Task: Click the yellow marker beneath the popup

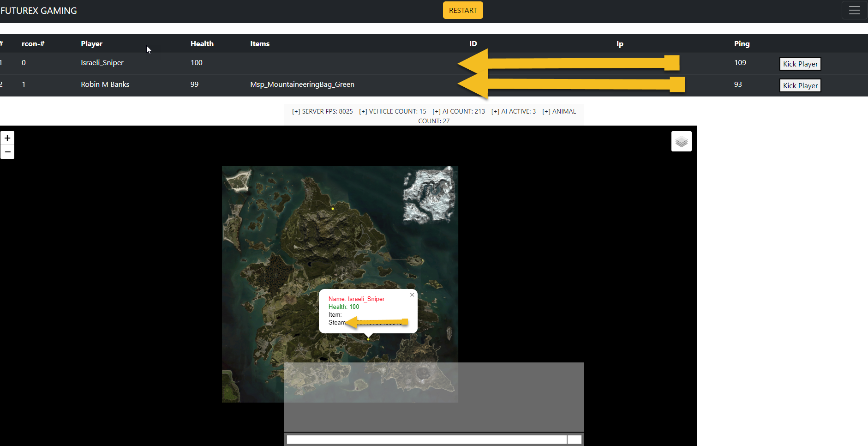Action: tap(368, 339)
